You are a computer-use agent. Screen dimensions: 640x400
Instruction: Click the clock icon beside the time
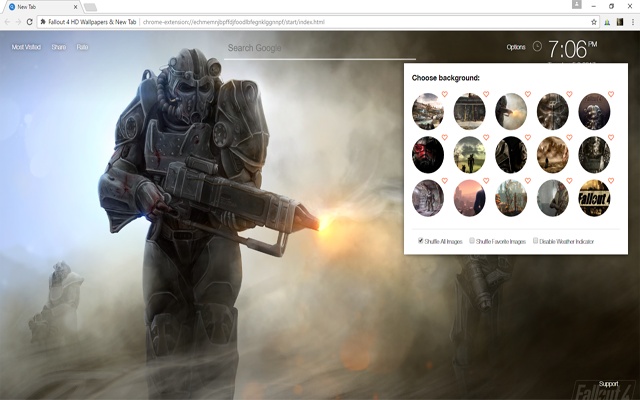(x=537, y=47)
